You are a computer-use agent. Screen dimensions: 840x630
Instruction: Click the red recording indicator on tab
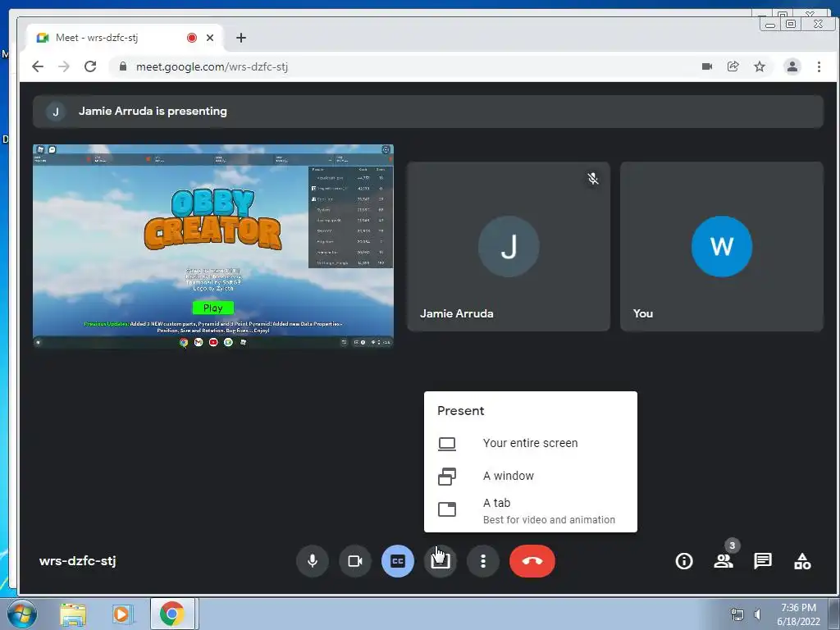tap(192, 38)
